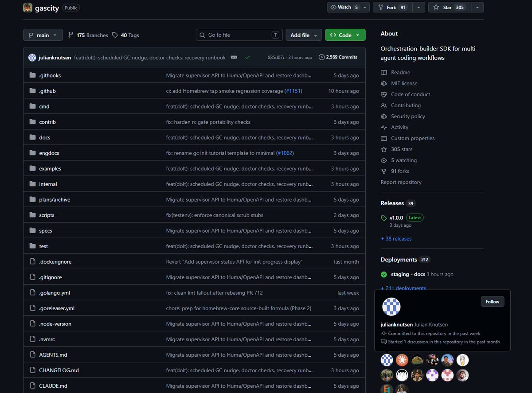Viewport: 532px width, 393px height.
Task: Open the green Code dropdown button
Action: point(345,35)
